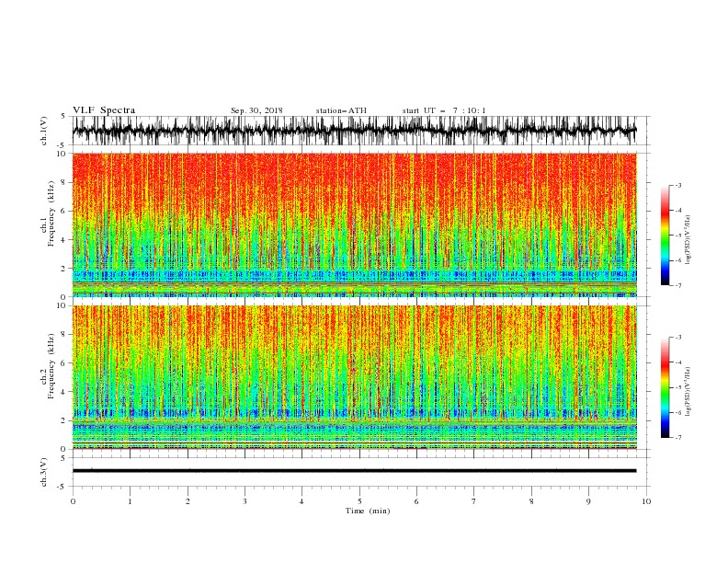Click the time axis tick label "3"
728x563 pixels.
(245, 501)
